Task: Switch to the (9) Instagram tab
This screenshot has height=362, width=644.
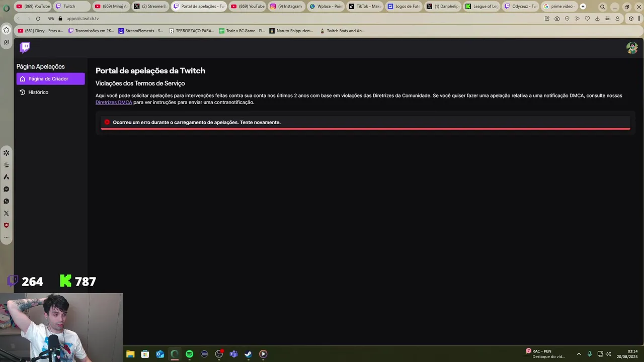Action: 286,7
